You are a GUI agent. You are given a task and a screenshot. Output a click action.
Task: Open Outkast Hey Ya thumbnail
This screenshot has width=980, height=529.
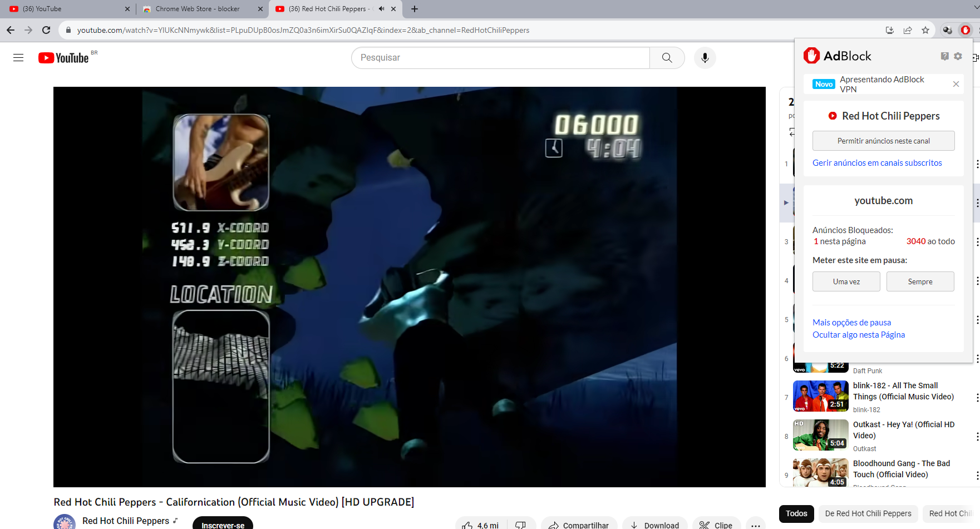pos(820,435)
